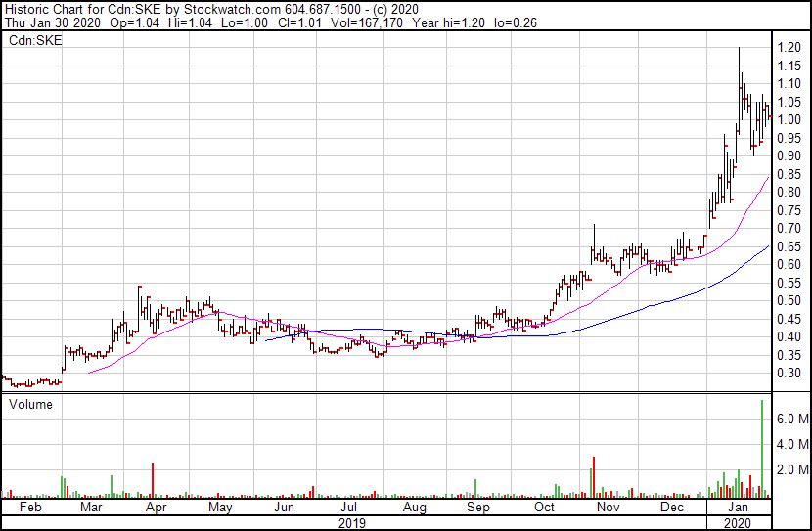
Task: Select the 1.05 price axis label
Action: pyautogui.click(x=789, y=102)
